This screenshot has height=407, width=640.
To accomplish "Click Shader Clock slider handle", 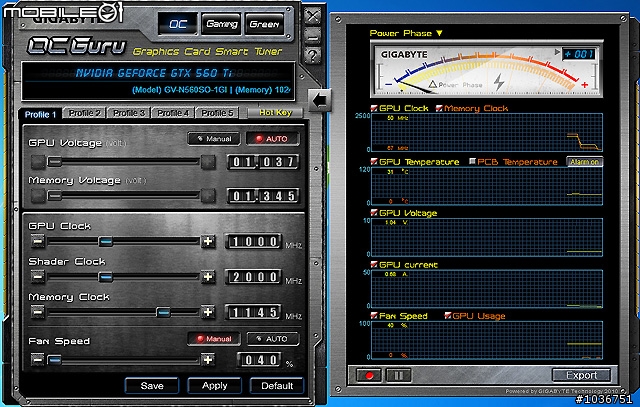I will coord(105,277).
